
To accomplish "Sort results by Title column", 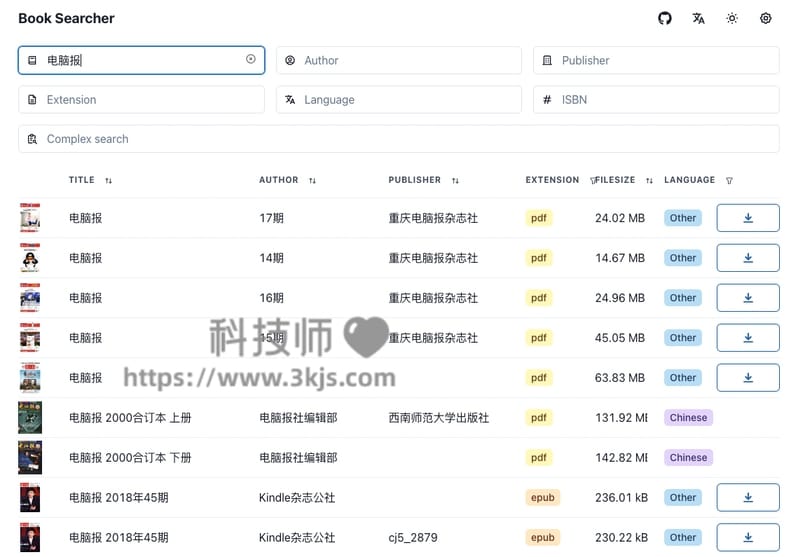I will 109,180.
